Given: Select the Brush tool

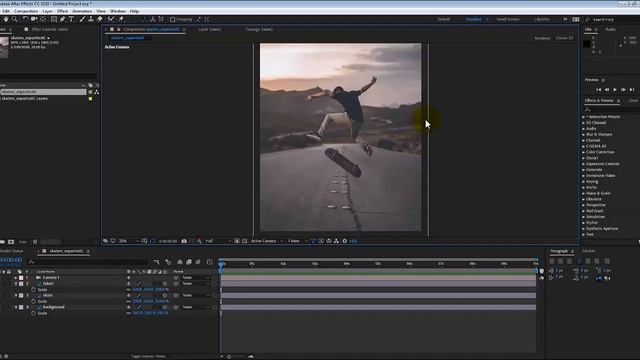Looking at the screenshot, I should click(82, 19).
